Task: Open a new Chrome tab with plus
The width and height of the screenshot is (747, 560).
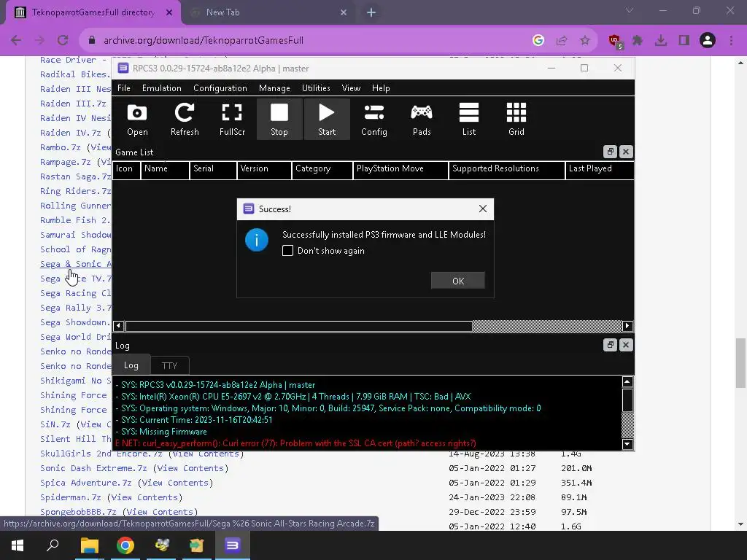Action: click(371, 12)
